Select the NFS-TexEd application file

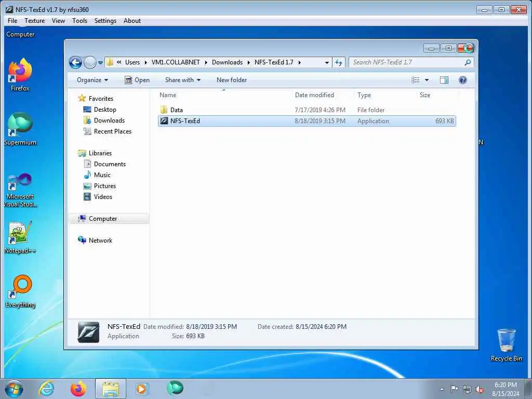[307, 121]
